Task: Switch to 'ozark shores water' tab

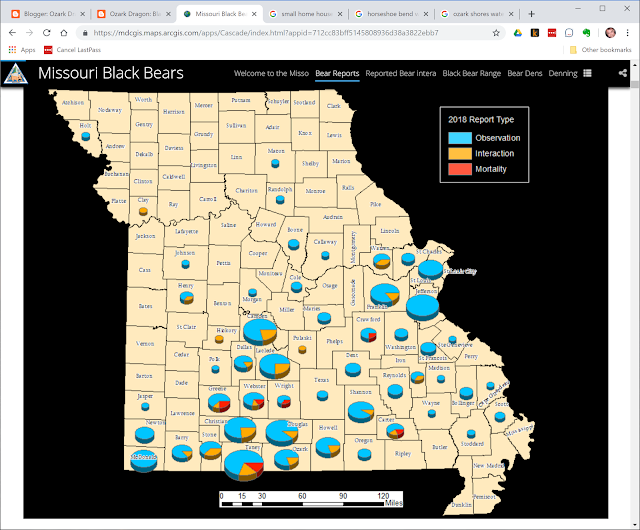Action: (477, 14)
